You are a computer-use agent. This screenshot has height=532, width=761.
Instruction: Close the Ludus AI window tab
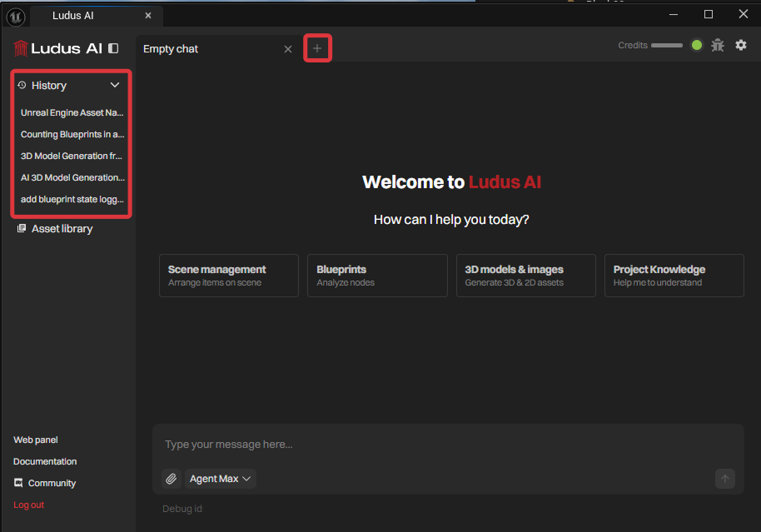point(148,16)
